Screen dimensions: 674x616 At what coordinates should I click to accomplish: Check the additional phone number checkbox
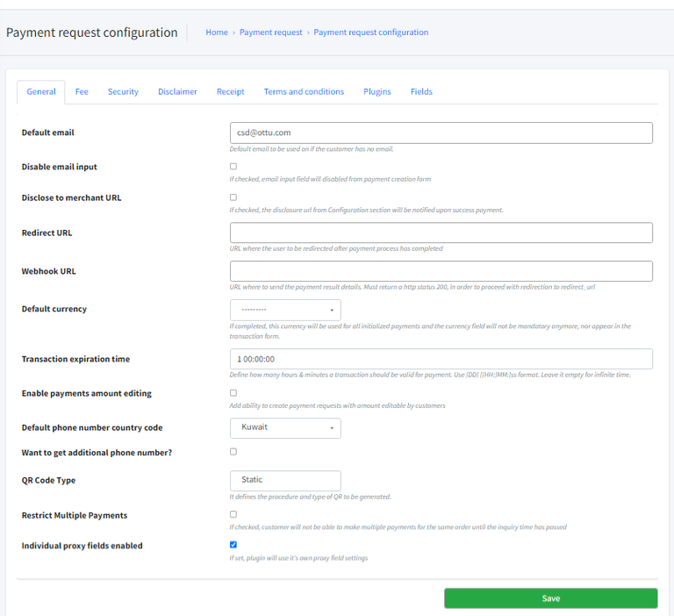233,452
